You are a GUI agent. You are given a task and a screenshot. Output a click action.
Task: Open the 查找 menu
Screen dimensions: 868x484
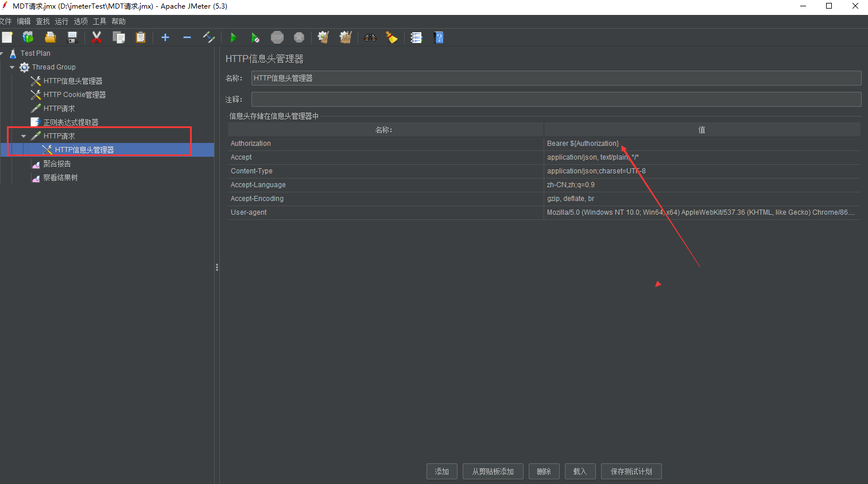click(42, 21)
